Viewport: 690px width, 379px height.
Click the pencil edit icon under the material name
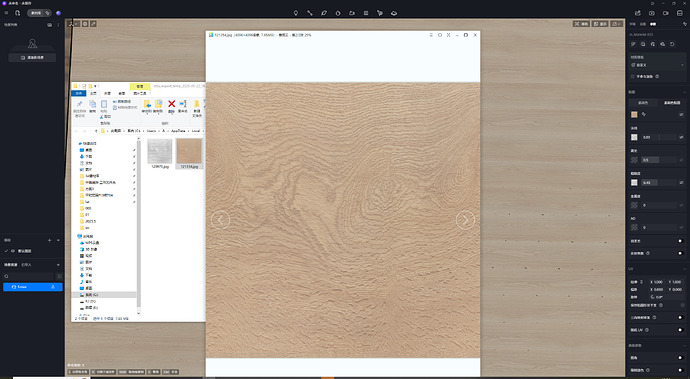[x=633, y=44]
